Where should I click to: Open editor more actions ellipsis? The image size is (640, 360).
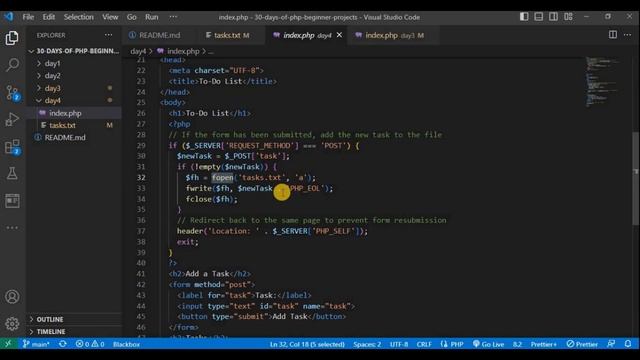pos(627,35)
